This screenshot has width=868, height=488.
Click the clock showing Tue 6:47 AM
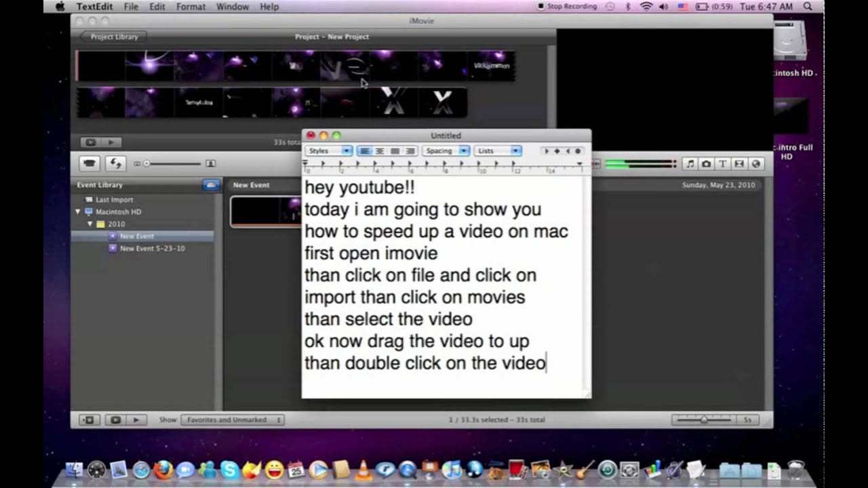tap(766, 6)
